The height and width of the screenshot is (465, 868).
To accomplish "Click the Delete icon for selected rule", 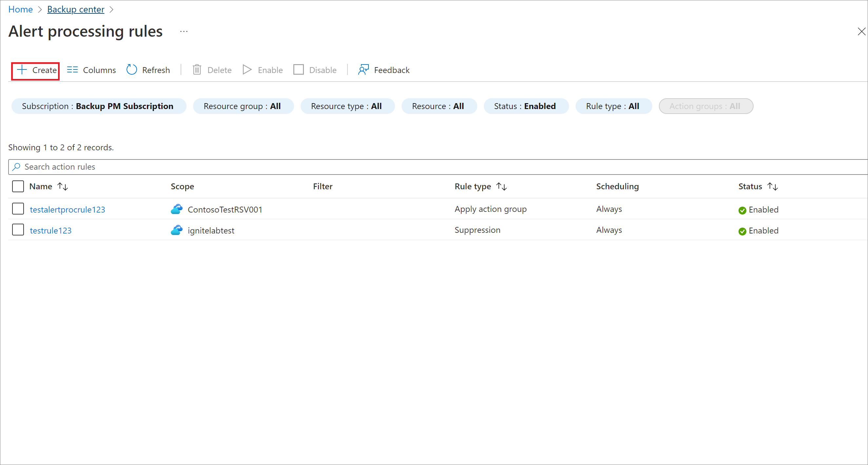I will [213, 69].
